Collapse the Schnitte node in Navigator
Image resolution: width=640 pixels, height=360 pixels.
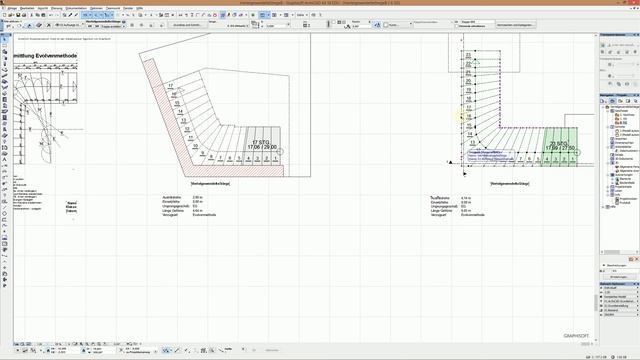[x=608, y=127]
